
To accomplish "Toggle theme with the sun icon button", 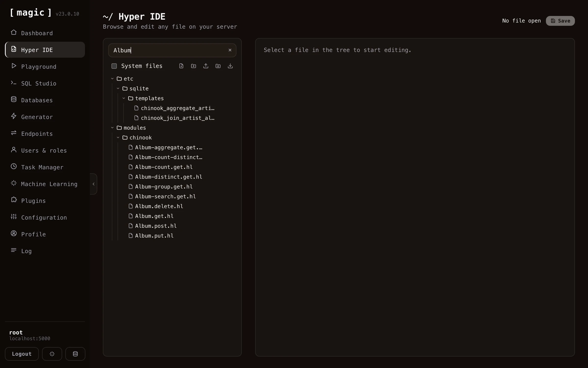I will (x=52, y=354).
